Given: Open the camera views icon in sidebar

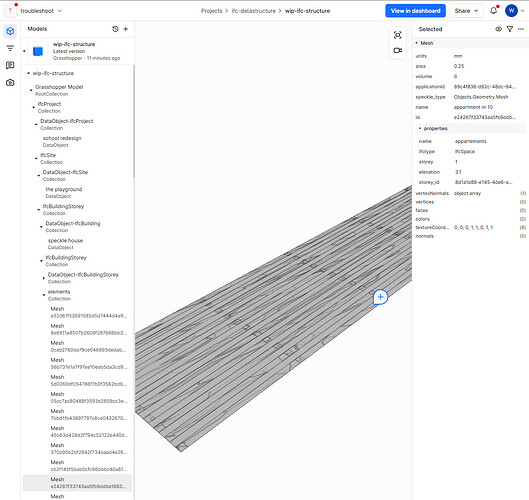Looking at the screenshot, I should point(10,82).
